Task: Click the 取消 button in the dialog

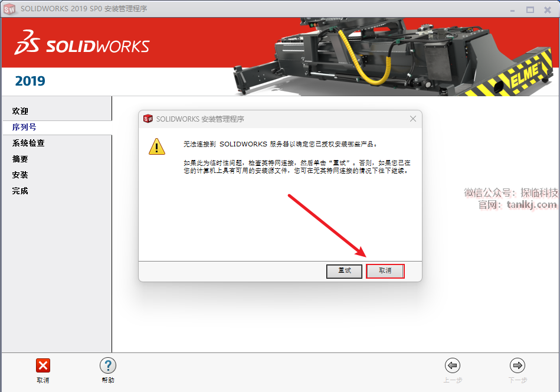Action: point(385,271)
